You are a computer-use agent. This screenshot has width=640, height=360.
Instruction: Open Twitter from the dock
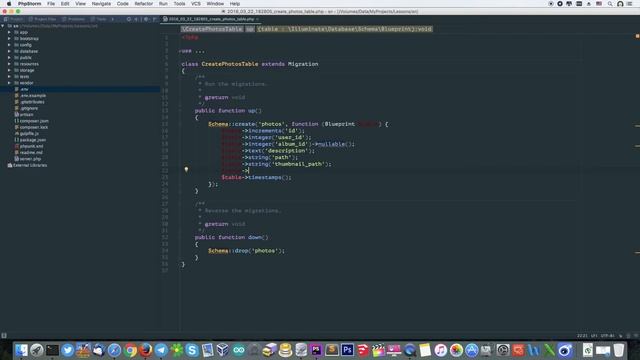point(68,350)
